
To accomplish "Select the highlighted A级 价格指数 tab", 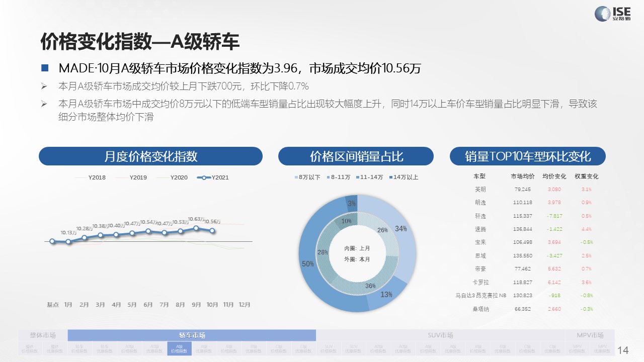I will (179, 348).
